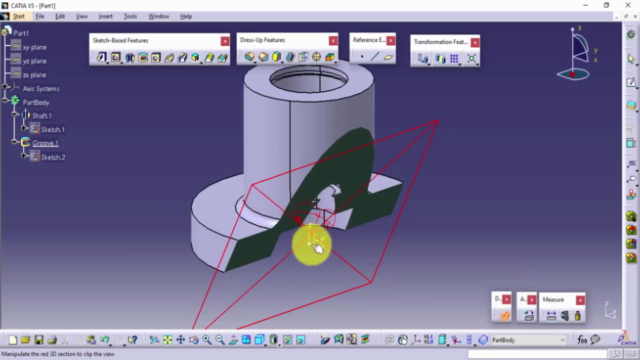This screenshot has width=640, height=360.
Task: Click the Measure Between icon
Action: (x=551, y=316)
